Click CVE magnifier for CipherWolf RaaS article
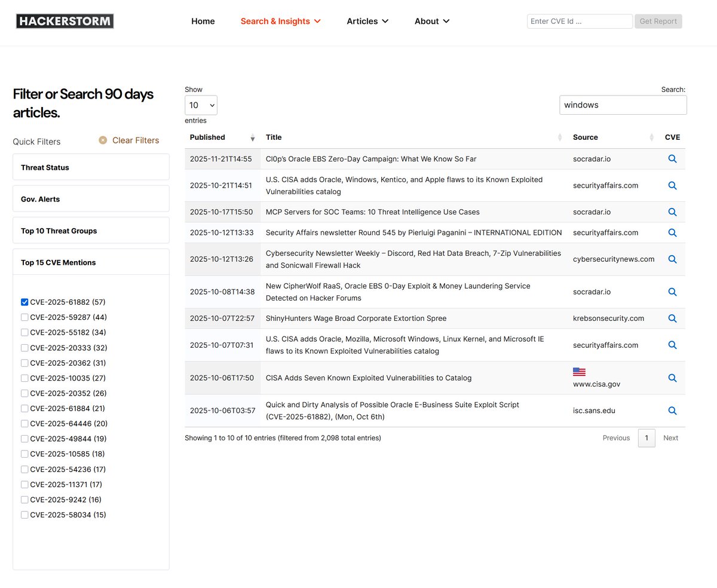 [x=672, y=292]
